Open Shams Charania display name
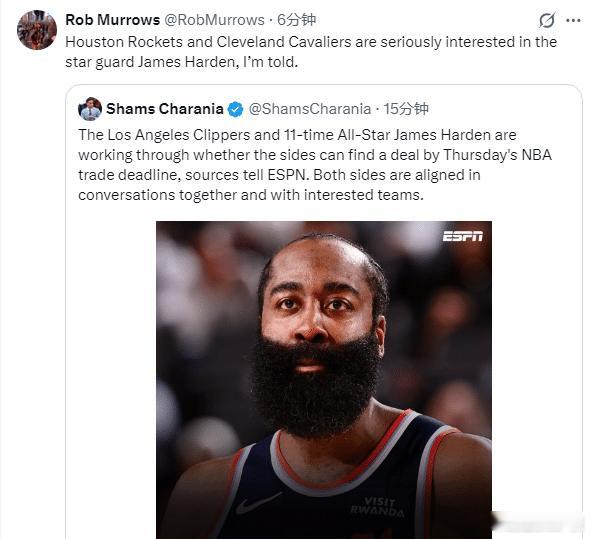The height and width of the screenshot is (539, 591). pos(165,109)
